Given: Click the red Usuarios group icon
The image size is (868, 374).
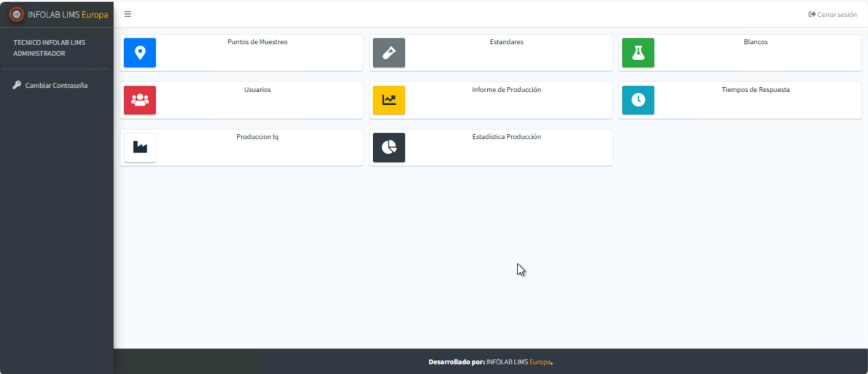Looking at the screenshot, I should click(x=140, y=100).
